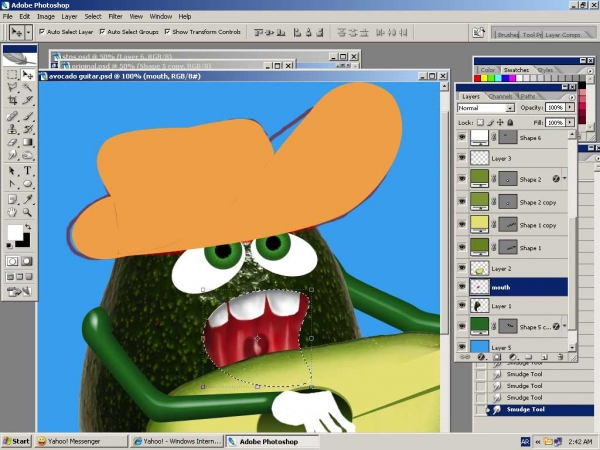This screenshot has width=600, height=450.
Task: Select the Move tool in toolbox
Action: pos(28,74)
